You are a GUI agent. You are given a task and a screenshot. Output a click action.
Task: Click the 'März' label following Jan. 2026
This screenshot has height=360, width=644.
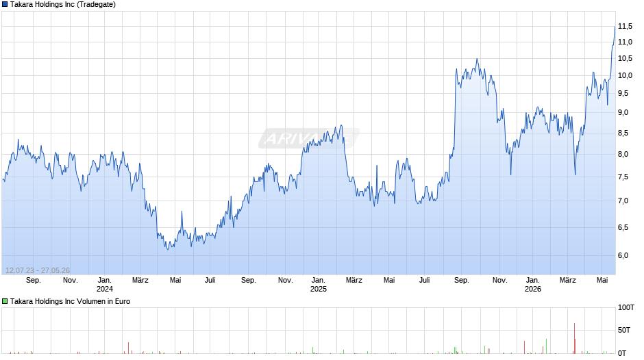click(x=567, y=280)
